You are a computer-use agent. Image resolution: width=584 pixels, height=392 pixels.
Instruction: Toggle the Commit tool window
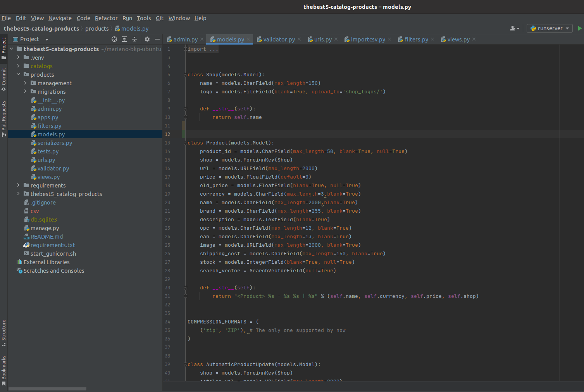tap(4, 79)
